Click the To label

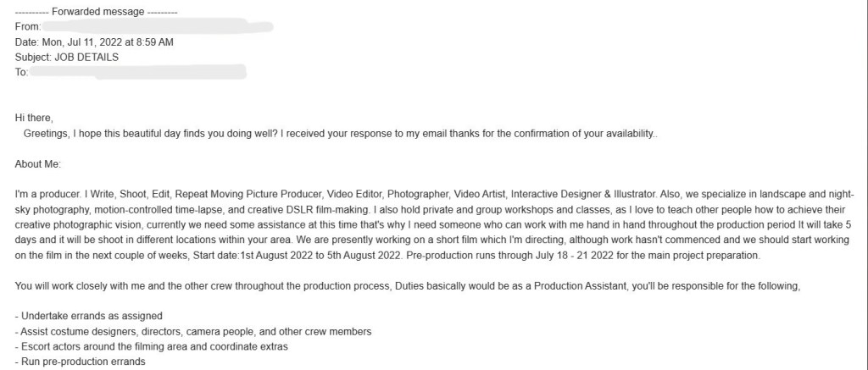(x=22, y=73)
